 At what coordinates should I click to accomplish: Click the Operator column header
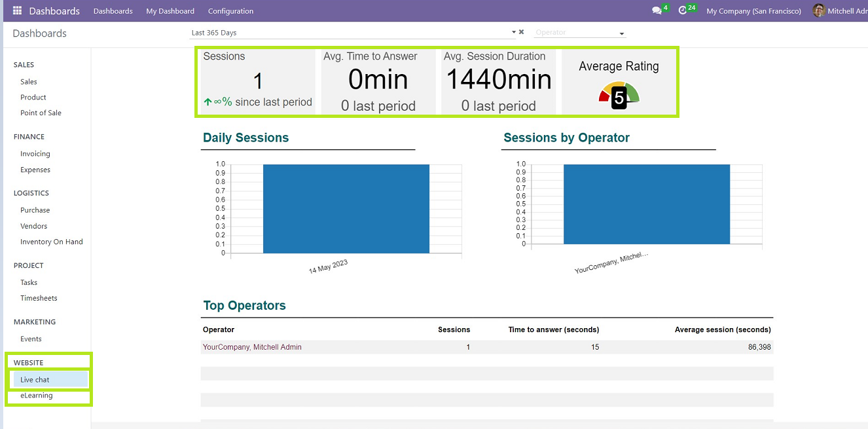[x=219, y=329]
